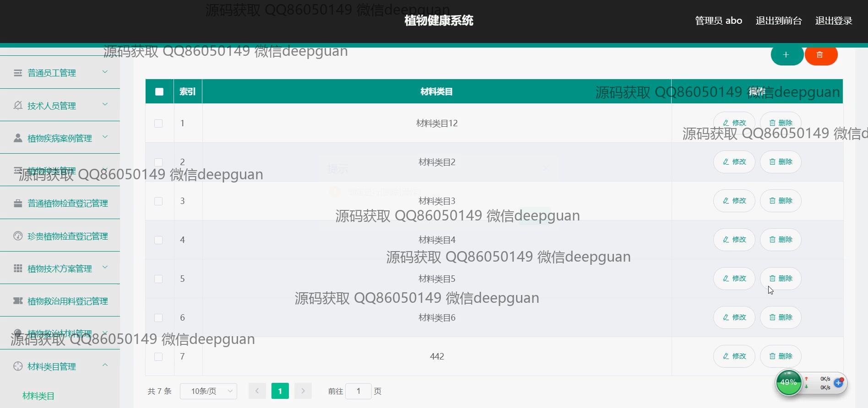Go to next page arrow
The width and height of the screenshot is (868, 408).
(x=303, y=391)
